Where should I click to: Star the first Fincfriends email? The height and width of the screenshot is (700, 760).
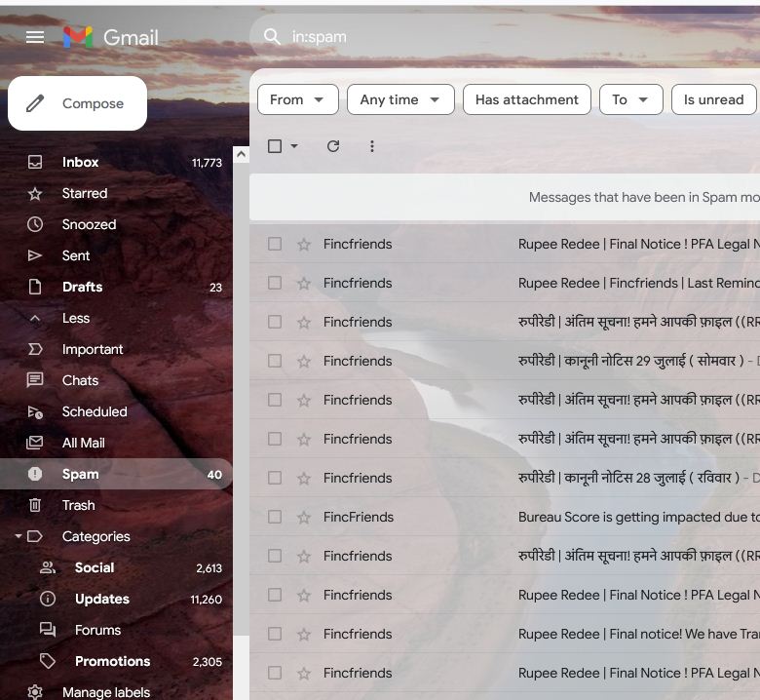304,245
